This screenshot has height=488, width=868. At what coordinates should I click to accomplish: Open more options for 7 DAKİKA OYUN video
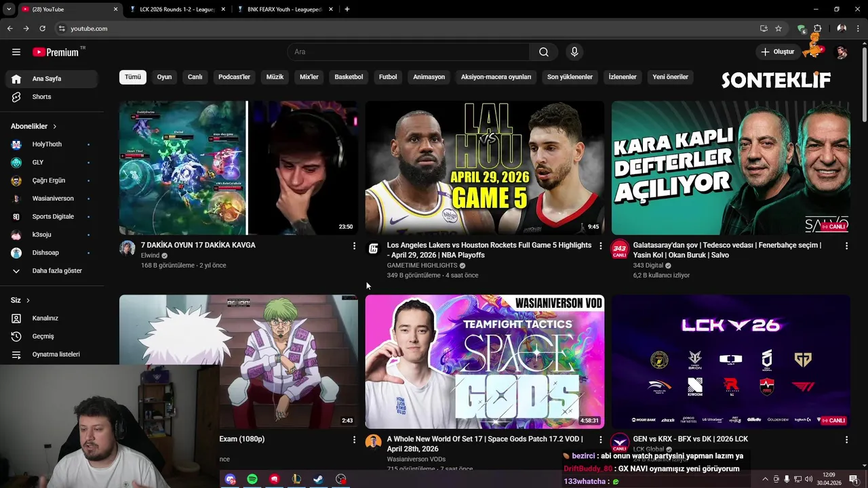354,246
